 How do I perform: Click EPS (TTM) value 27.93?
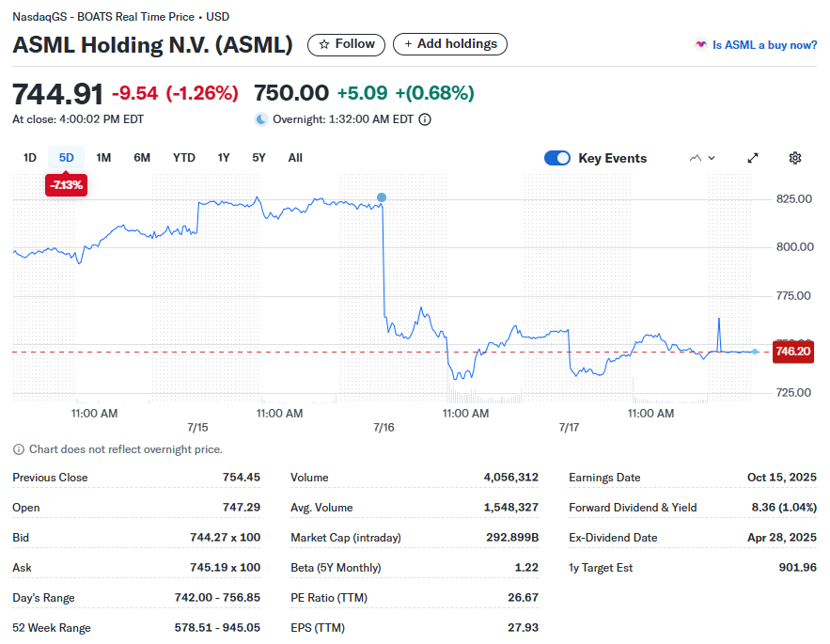tap(523, 628)
